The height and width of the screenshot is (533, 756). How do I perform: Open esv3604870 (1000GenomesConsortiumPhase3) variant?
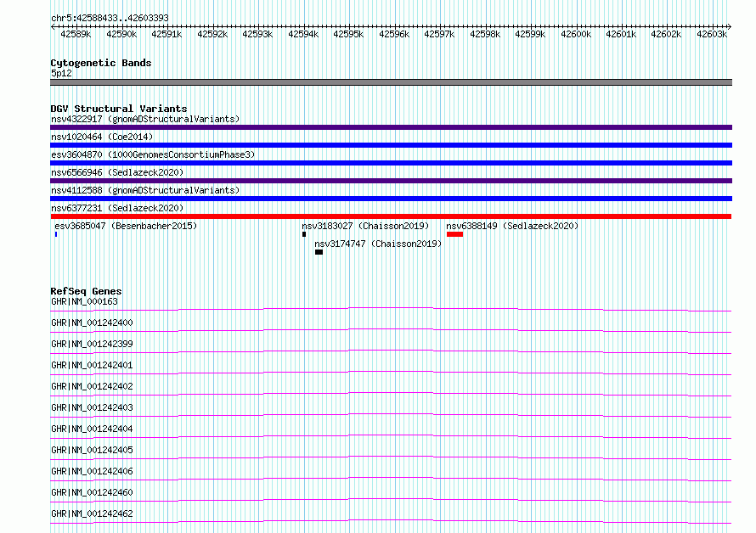153,154
